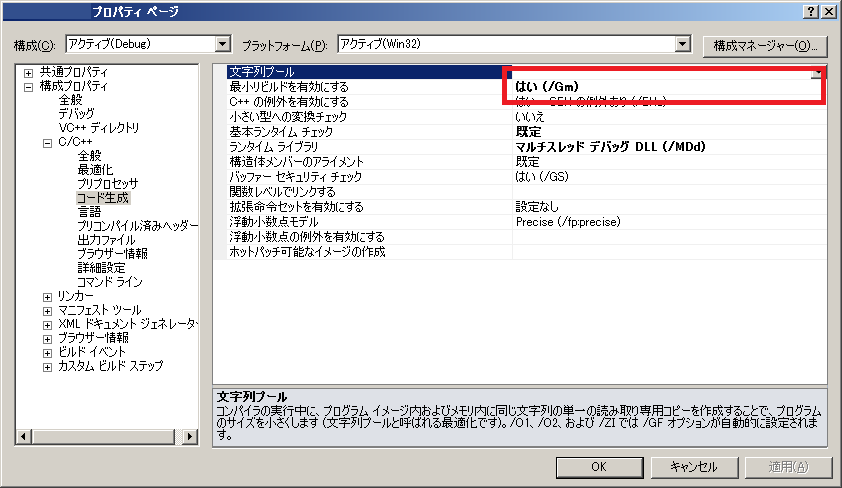Expand the カスタム ビルド ステップ node
The height and width of the screenshot is (488, 842).
[x=47, y=367]
